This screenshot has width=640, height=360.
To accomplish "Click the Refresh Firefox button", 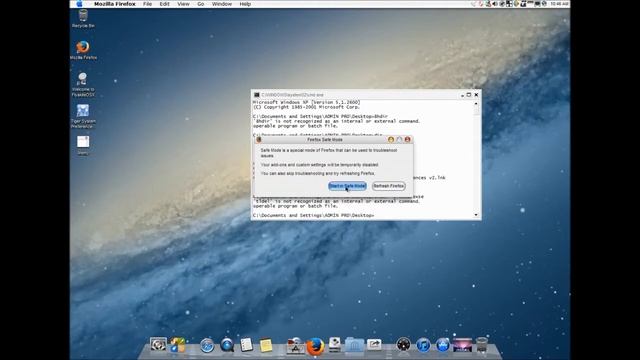I will click(389, 186).
